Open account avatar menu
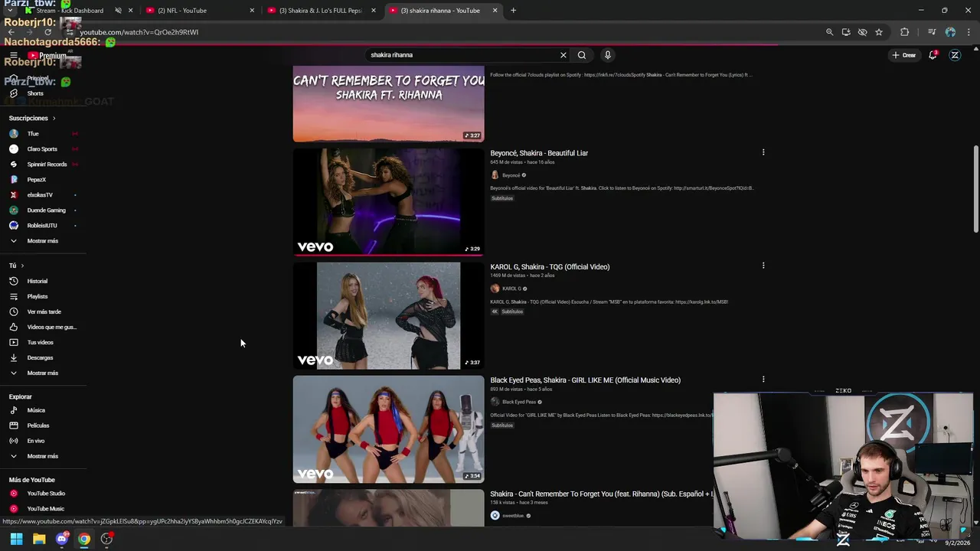The width and height of the screenshot is (980, 551). coord(955,55)
